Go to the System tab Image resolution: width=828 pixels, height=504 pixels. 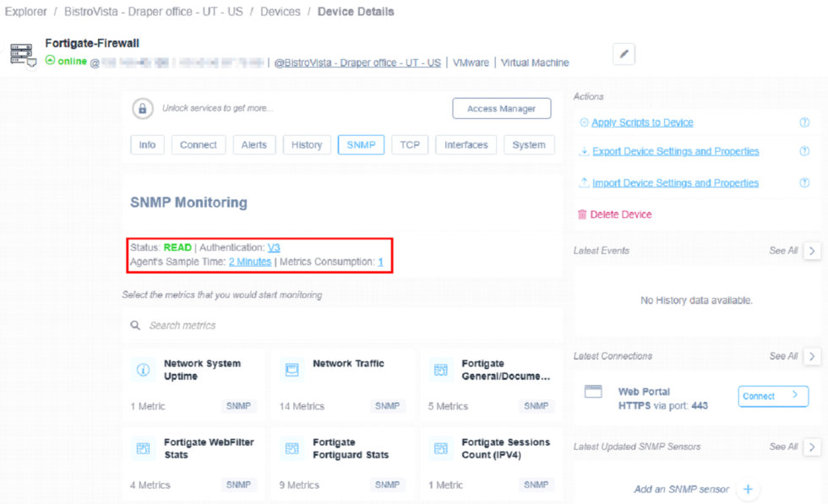pos(529,144)
